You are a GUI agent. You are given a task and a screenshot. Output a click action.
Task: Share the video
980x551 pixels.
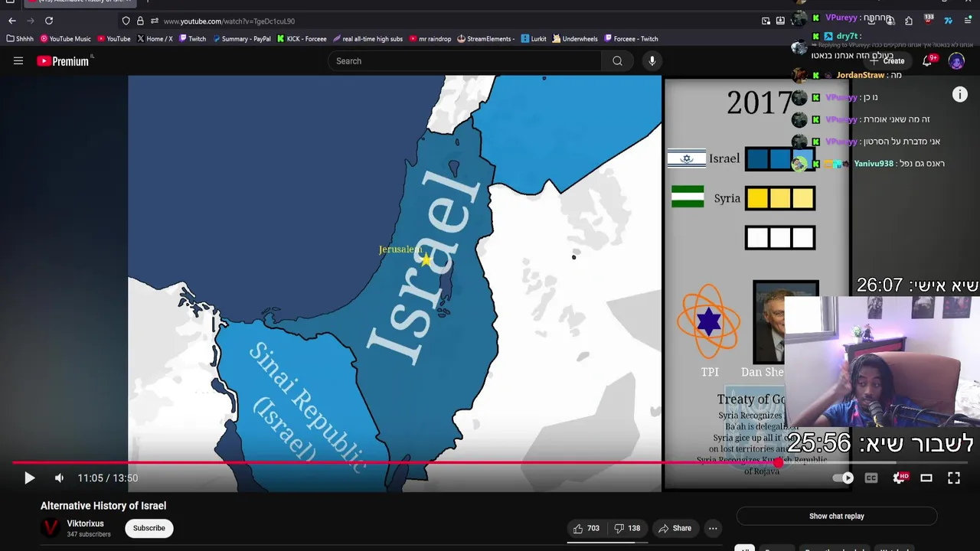pyautogui.click(x=675, y=528)
